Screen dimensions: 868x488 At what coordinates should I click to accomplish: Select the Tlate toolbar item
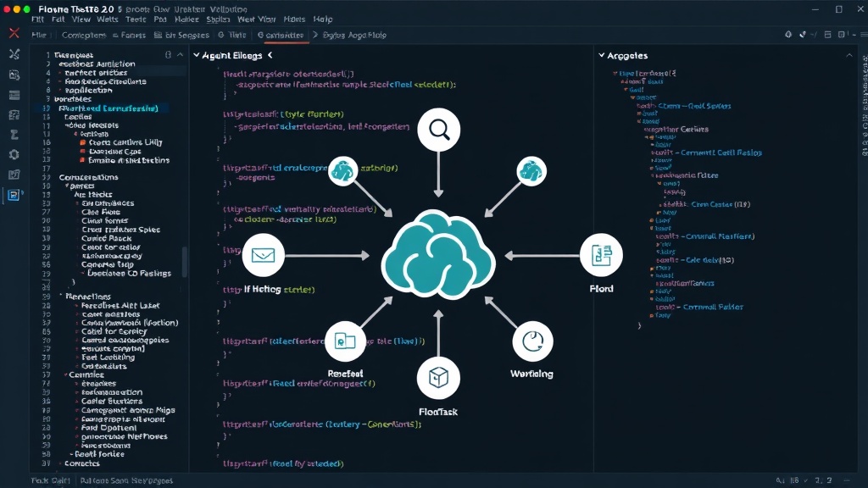tap(232, 35)
